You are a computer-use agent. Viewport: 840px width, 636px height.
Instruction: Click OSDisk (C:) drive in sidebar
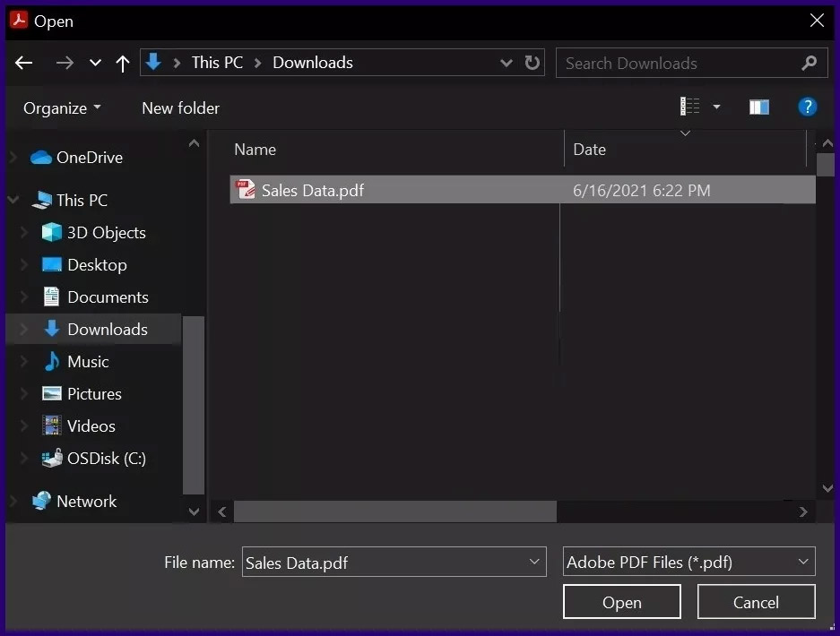[x=106, y=459]
